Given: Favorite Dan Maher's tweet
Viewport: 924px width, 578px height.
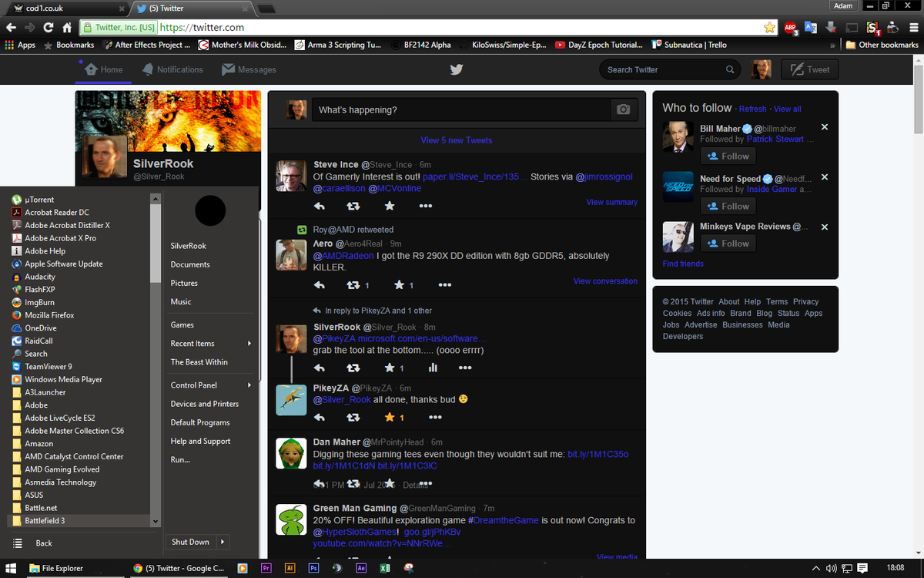Looking at the screenshot, I should [x=390, y=483].
